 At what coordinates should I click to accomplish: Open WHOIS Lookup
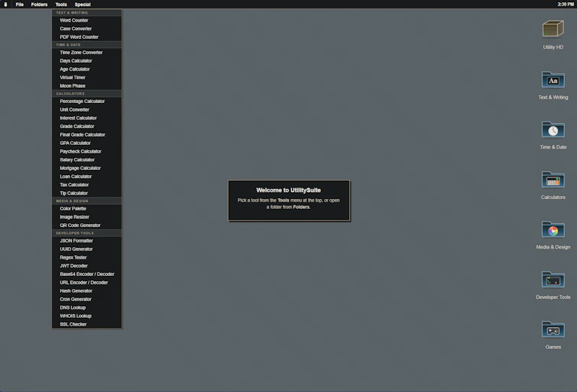click(x=87, y=316)
